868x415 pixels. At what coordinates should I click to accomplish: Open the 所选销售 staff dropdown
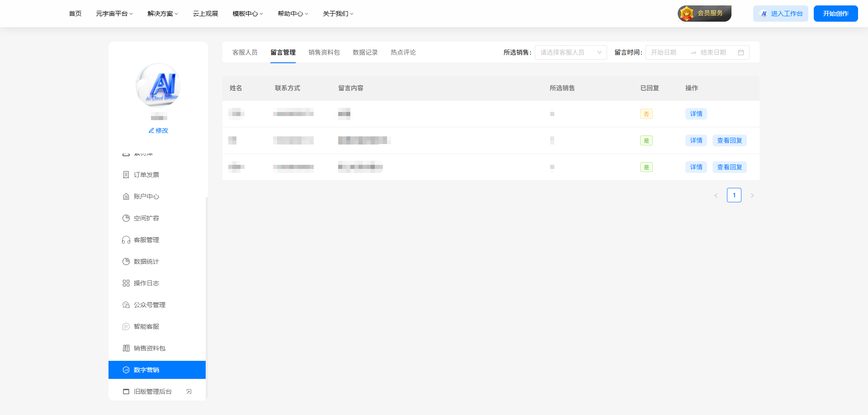coord(571,52)
